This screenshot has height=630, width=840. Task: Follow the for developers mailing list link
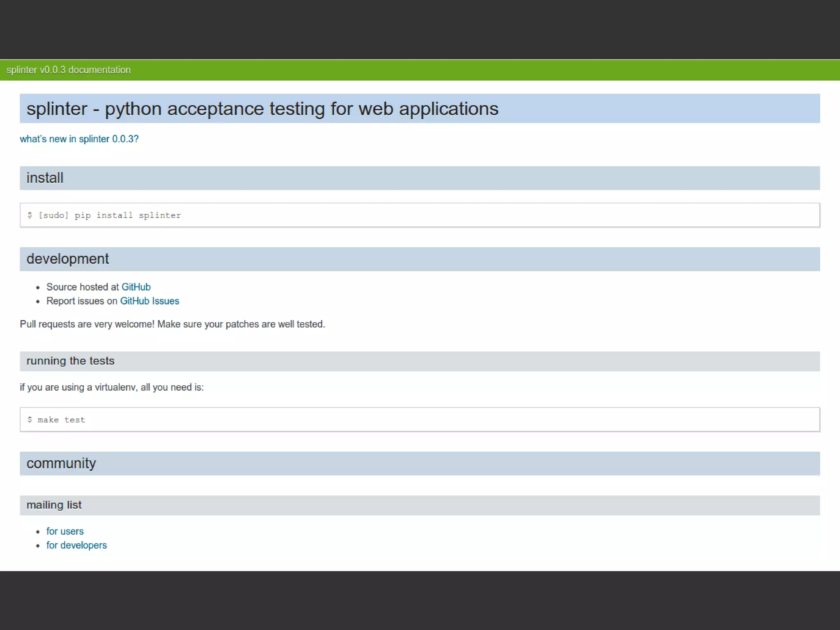76,545
